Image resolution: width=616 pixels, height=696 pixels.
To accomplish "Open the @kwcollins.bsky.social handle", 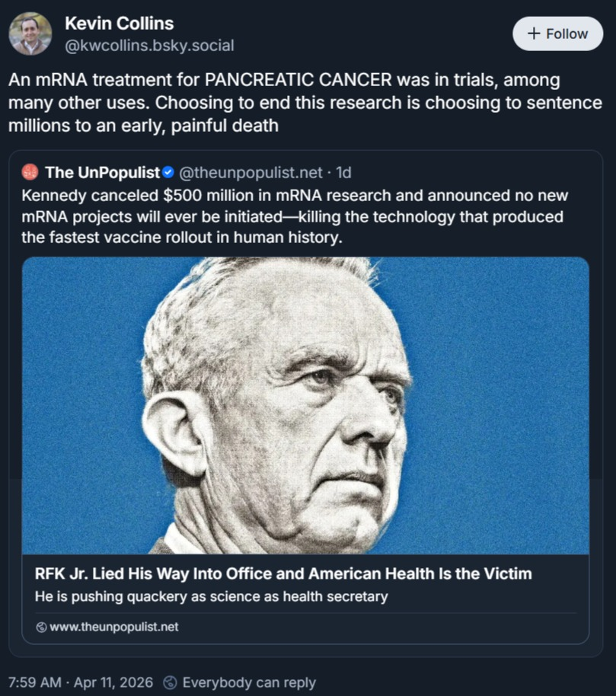I will pos(149,45).
